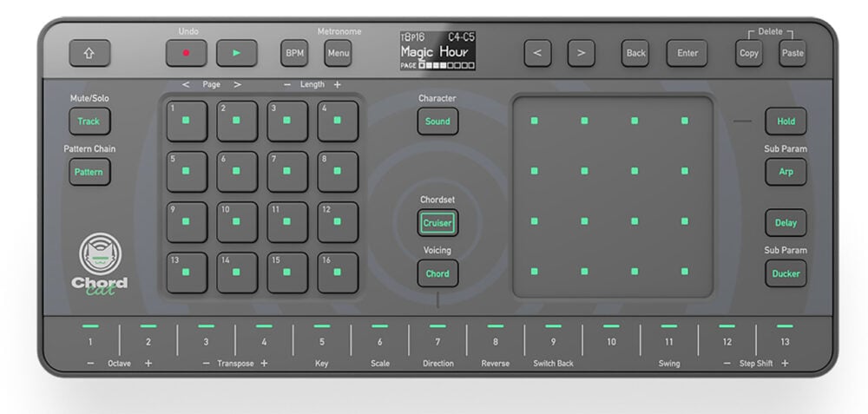
Task: Toggle the Arp button
Action: pyautogui.click(x=786, y=172)
